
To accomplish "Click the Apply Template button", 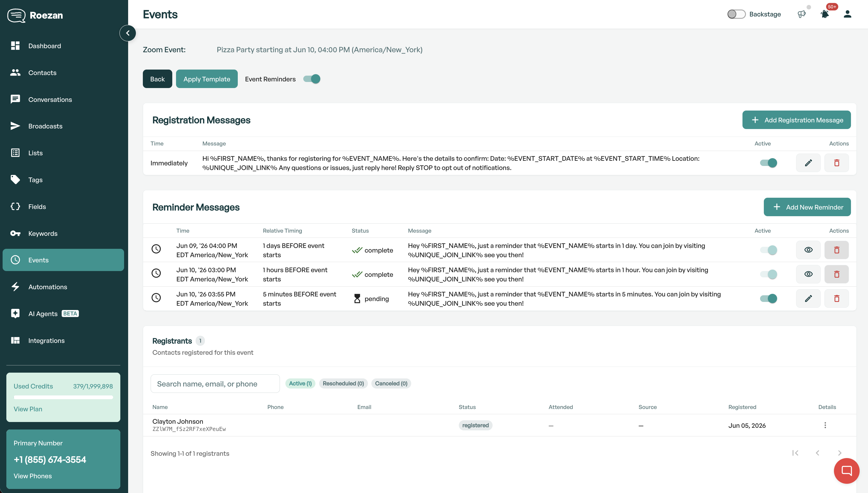I will point(207,79).
